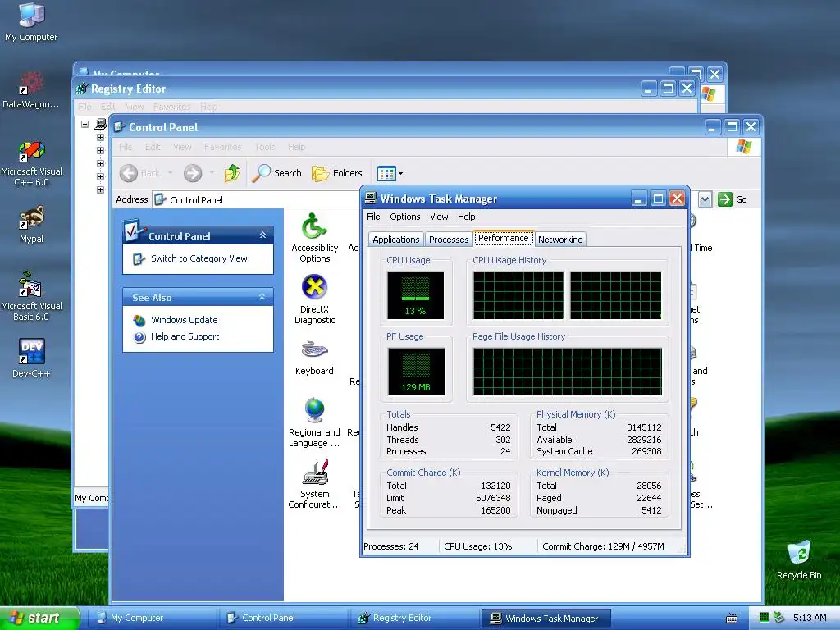This screenshot has height=630, width=840.
Task: Switch to Registry Editor taskbar button
Action: (x=414, y=618)
